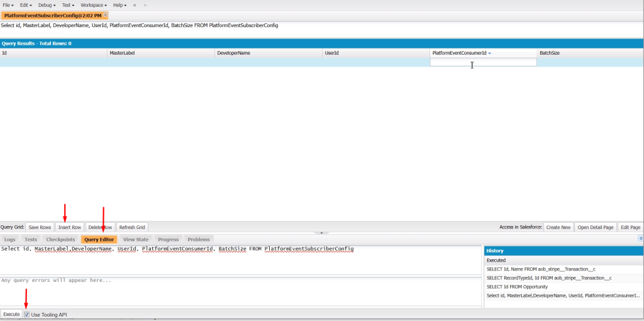Click the query errors message area
The image size is (644, 321).
241,291
